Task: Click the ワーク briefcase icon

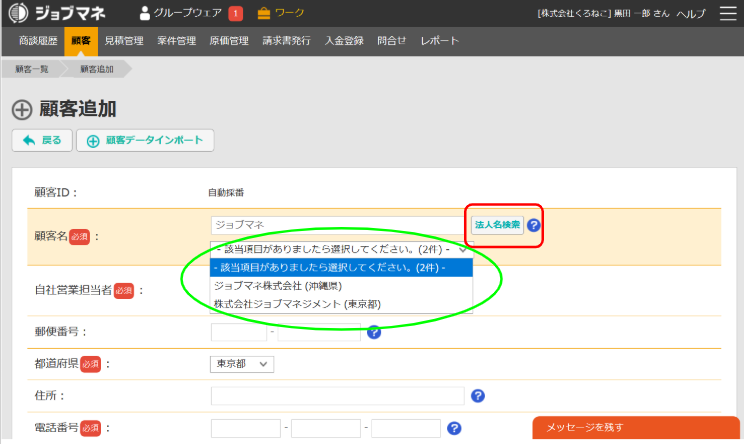Action: (263, 13)
